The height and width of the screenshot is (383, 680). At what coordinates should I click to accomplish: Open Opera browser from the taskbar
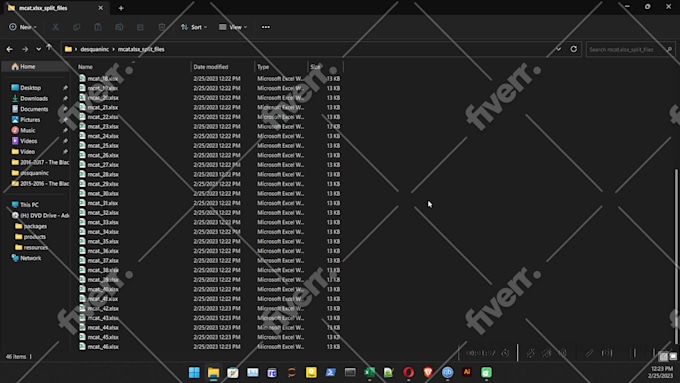408,372
